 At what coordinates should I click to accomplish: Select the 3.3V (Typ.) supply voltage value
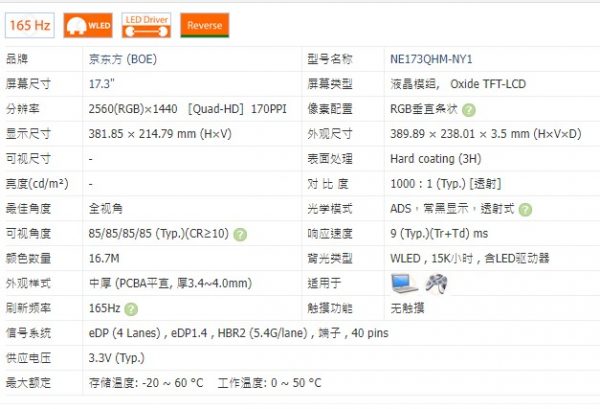117,358
